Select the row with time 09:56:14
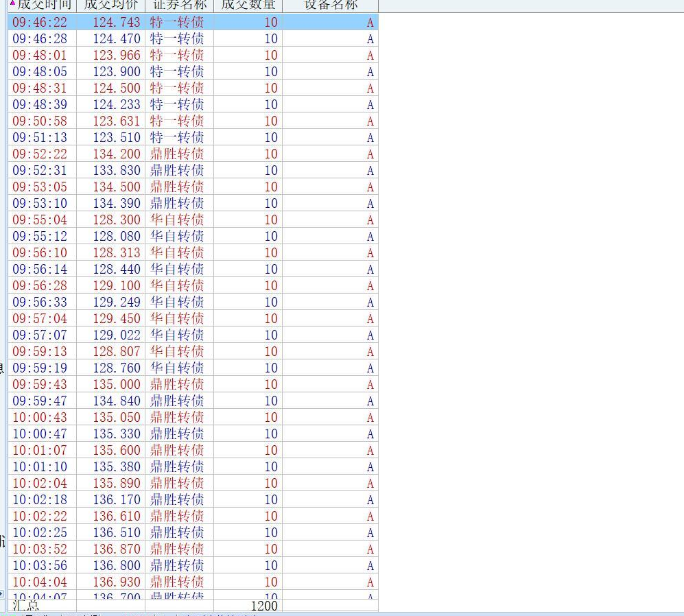The image size is (684, 616). tap(193, 269)
